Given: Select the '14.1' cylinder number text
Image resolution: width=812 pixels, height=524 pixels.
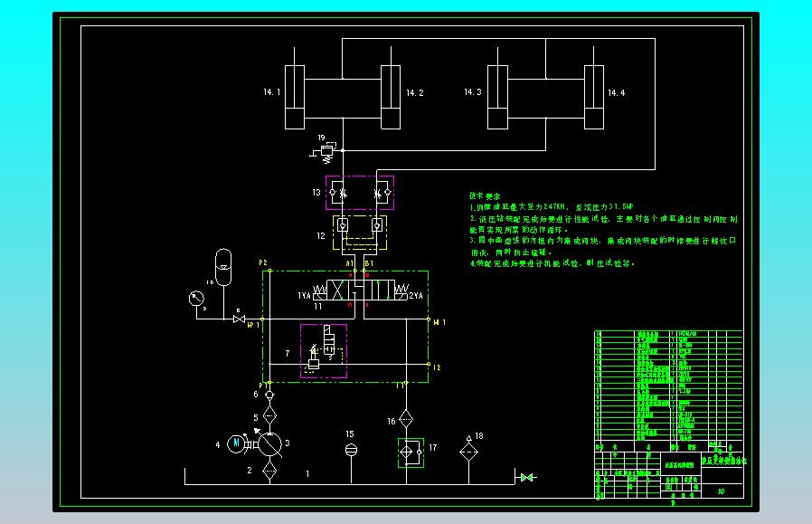Looking at the screenshot, I should (x=272, y=91).
